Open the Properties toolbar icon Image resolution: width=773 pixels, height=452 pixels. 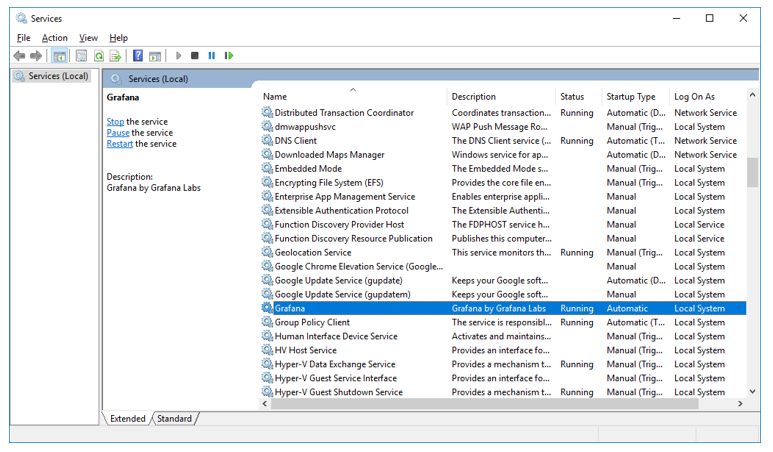81,56
